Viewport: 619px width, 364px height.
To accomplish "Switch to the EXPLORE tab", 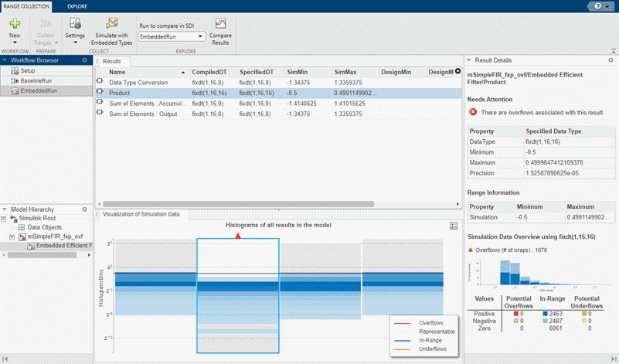I will point(77,5).
